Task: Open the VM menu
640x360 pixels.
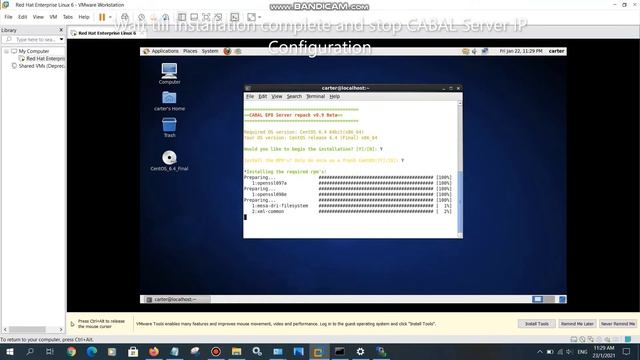Action: (53, 17)
